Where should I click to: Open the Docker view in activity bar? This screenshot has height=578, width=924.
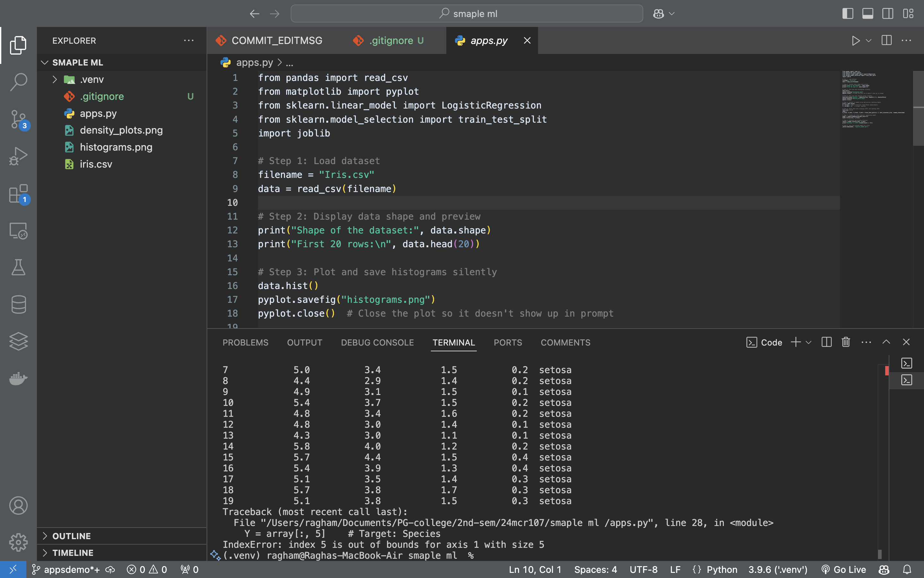tap(18, 379)
